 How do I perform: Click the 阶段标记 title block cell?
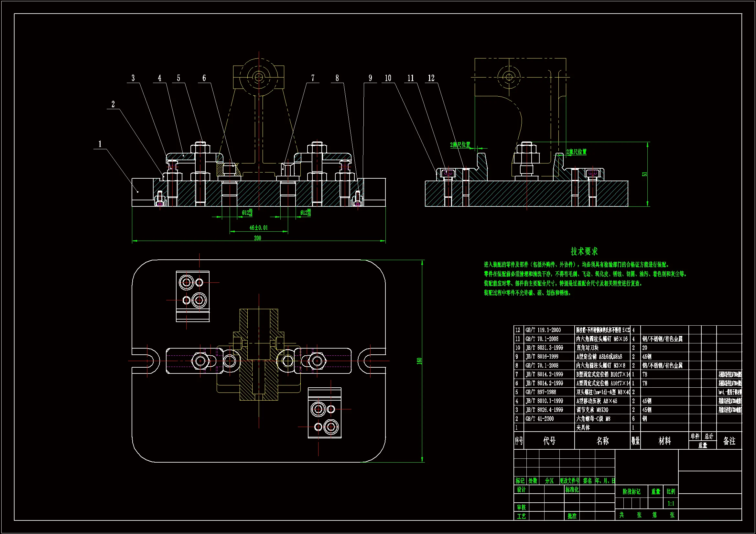(631, 492)
